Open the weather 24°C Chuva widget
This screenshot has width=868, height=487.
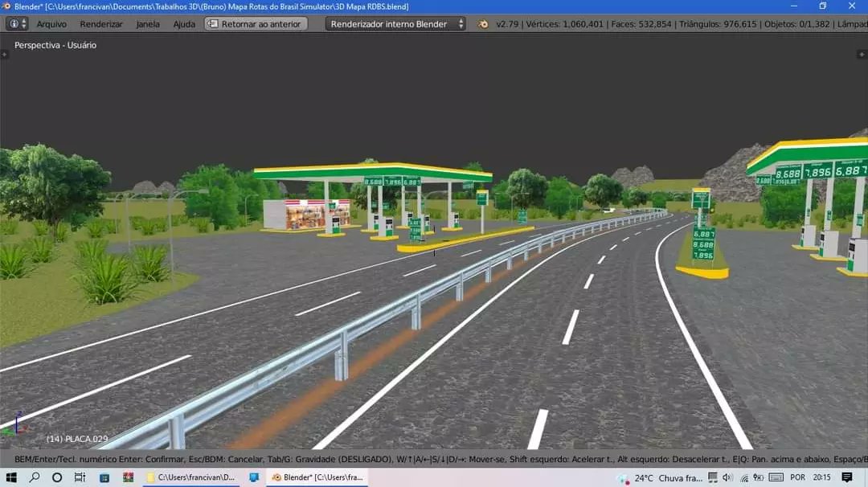tap(660, 477)
